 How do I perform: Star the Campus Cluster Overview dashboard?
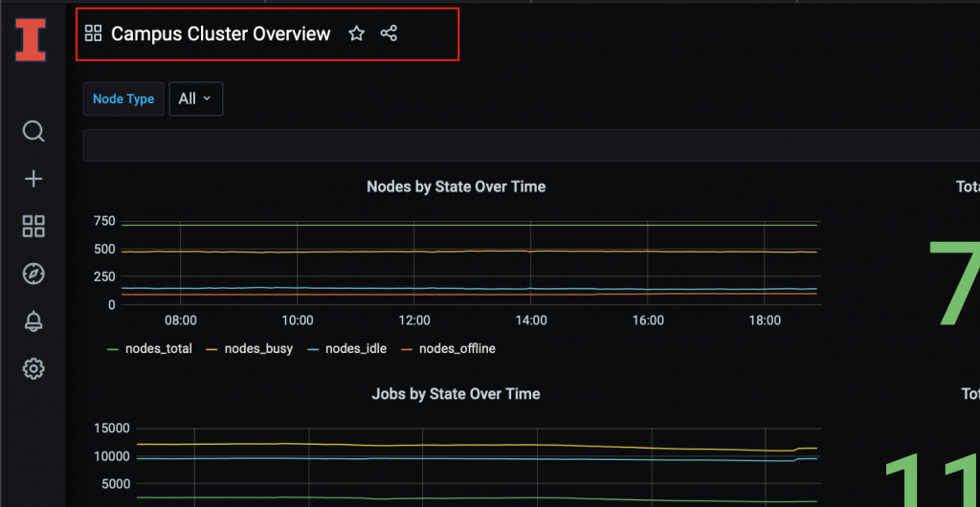[x=356, y=33]
